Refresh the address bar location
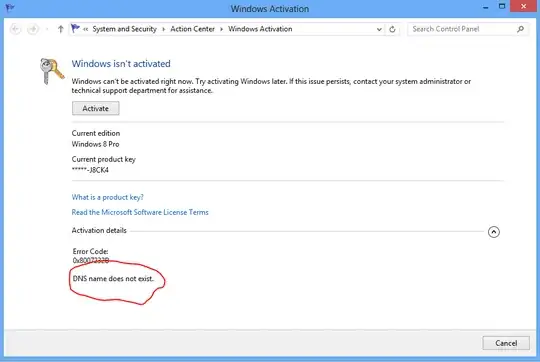Screen dimensions: 540x362 click(x=392, y=29)
